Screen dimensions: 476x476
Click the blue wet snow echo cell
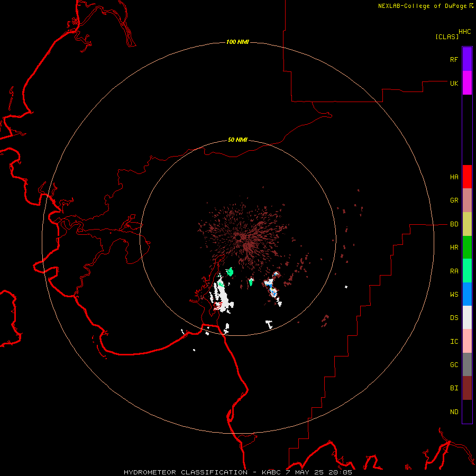coord(272,290)
